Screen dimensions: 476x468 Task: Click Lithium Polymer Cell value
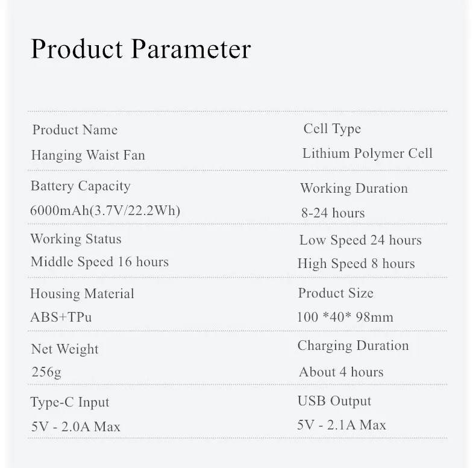coord(368,153)
